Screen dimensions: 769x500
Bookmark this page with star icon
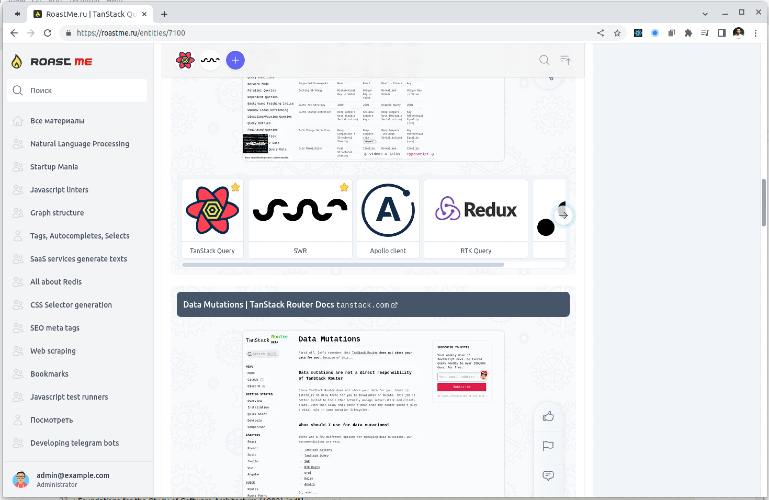click(x=617, y=33)
